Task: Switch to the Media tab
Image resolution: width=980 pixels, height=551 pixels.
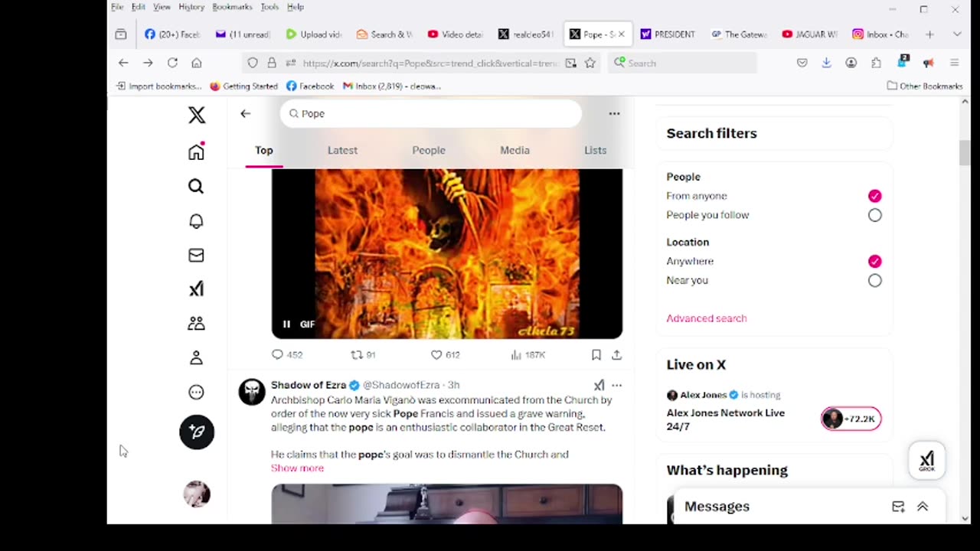Action: pyautogui.click(x=514, y=150)
